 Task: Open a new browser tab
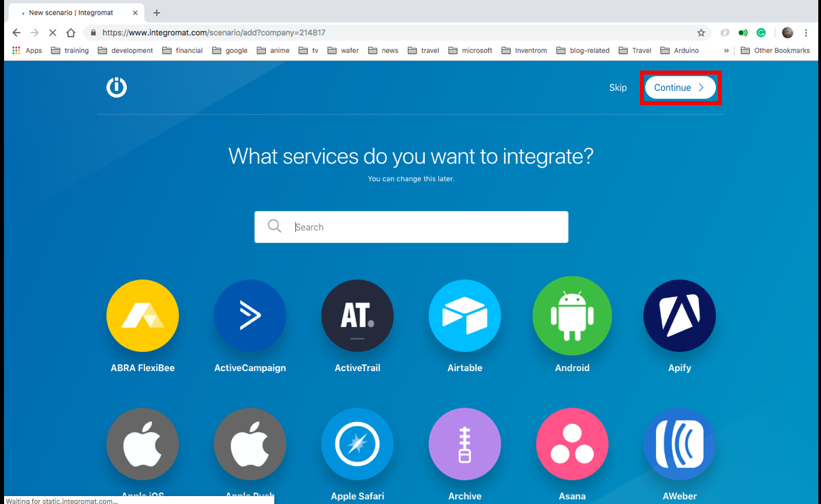[157, 13]
